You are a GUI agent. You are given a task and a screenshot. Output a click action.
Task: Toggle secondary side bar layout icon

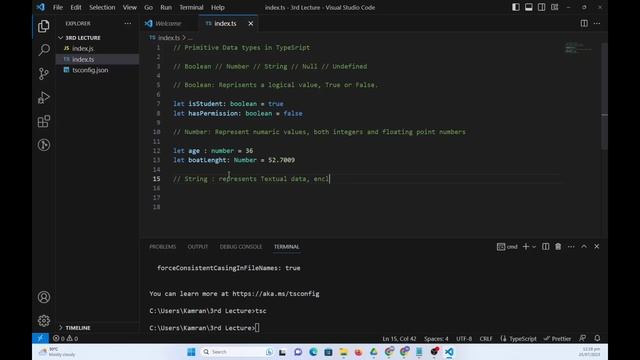[542, 7]
